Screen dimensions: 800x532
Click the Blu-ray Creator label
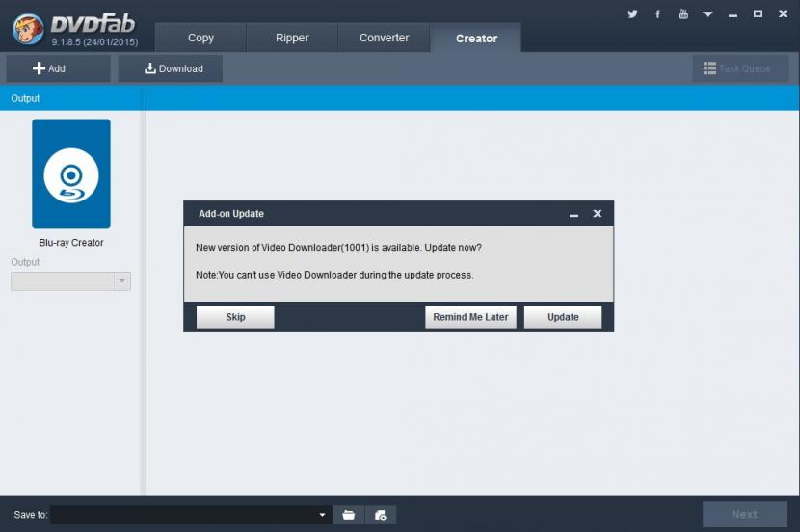click(71, 243)
